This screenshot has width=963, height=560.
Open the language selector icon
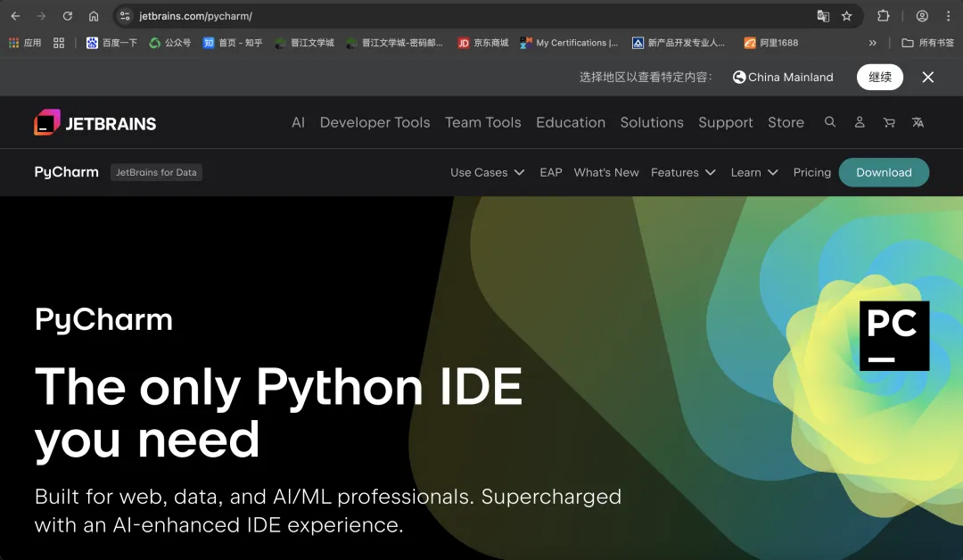[918, 122]
